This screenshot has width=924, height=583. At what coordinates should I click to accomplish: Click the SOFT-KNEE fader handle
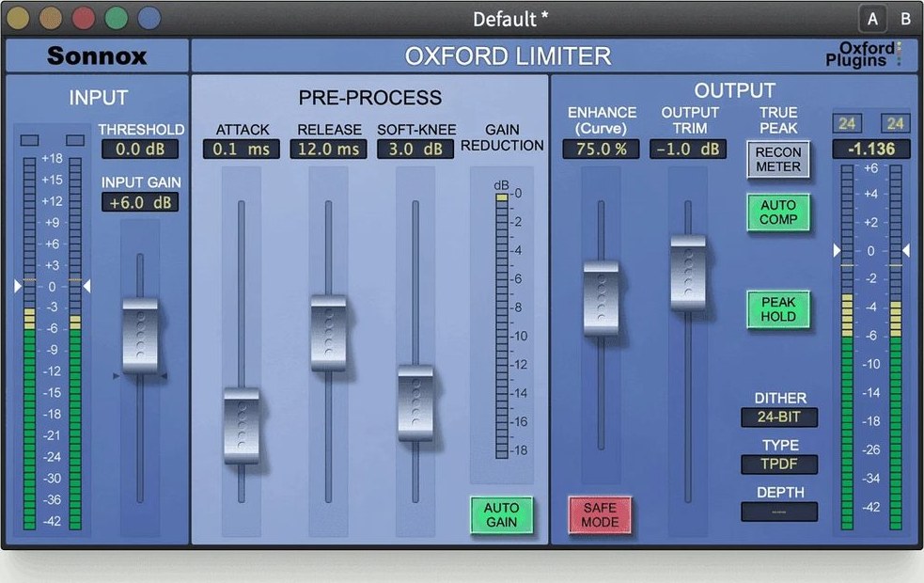[415, 403]
